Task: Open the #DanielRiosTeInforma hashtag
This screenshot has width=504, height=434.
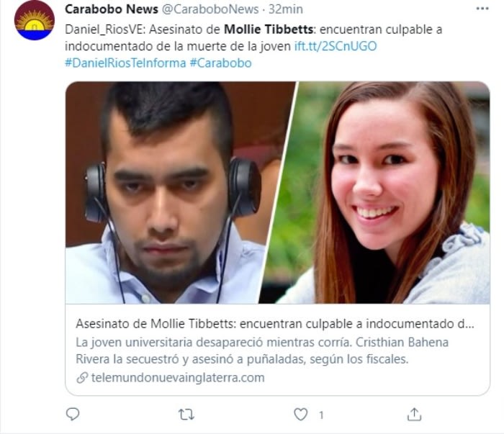Action: (125, 63)
